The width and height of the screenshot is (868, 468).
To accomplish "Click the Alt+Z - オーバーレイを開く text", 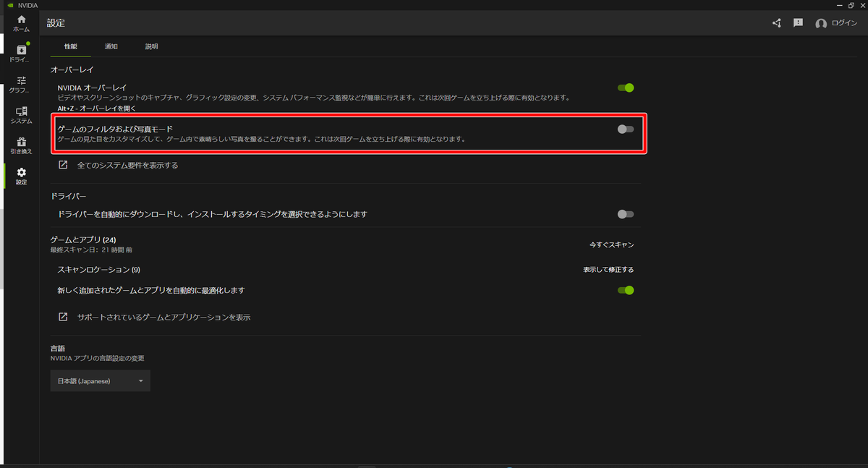I will tap(96, 108).
